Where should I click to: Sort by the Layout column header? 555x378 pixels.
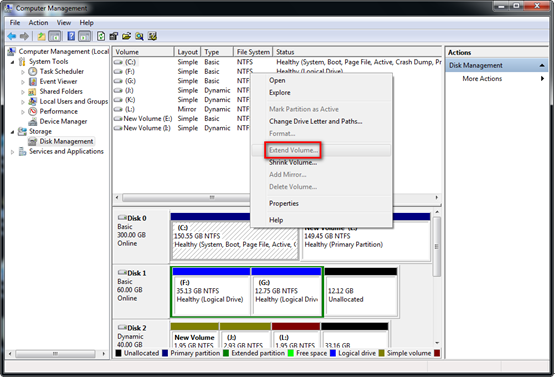[187, 52]
